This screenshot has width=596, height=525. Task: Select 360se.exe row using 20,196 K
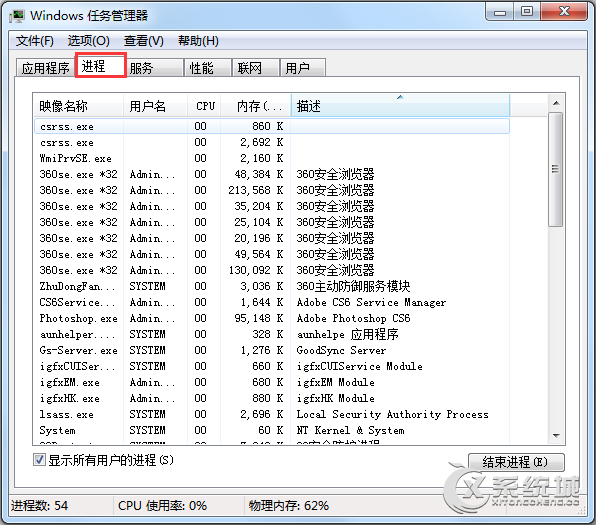(x=272, y=238)
